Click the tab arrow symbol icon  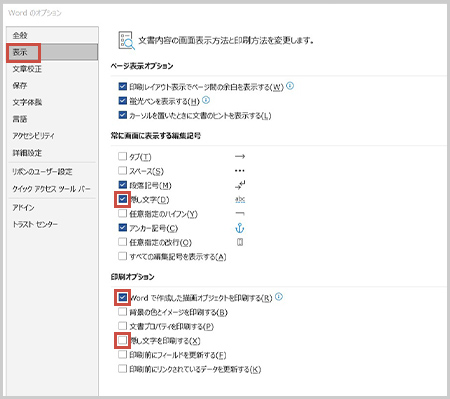(x=240, y=156)
